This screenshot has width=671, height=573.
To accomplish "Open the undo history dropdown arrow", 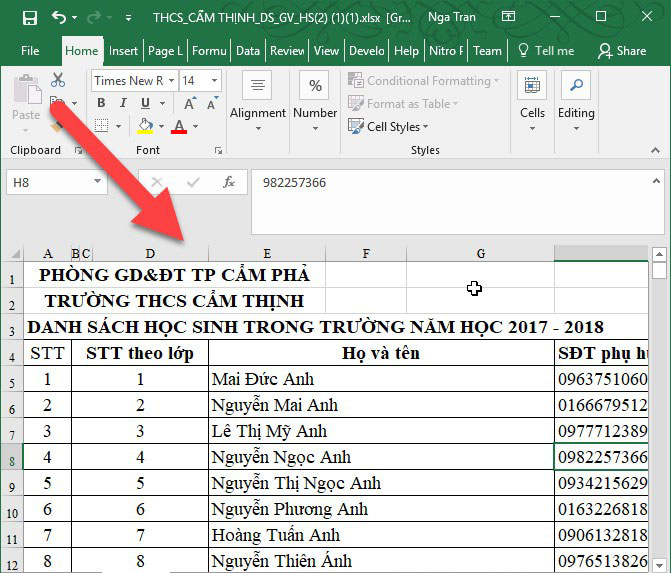I will point(74,18).
